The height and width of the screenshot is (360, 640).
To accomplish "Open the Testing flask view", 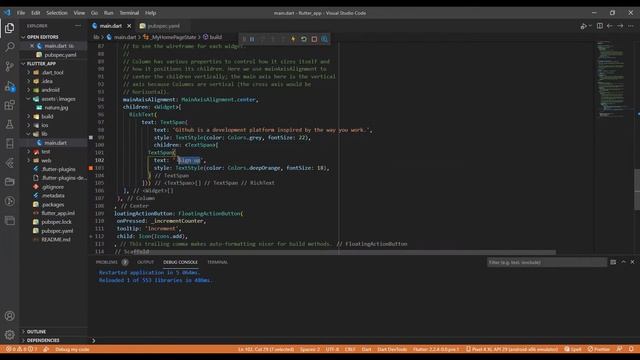I will point(9,124).
